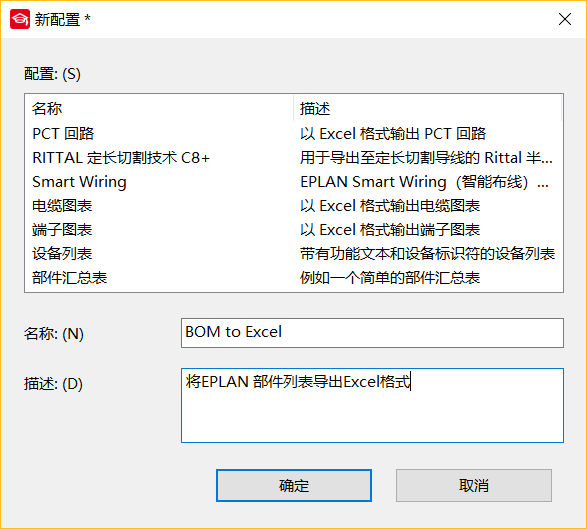This screenshot has height=529, width=587.
Task: Select the 设备列表 row
Action: [294, 253]
